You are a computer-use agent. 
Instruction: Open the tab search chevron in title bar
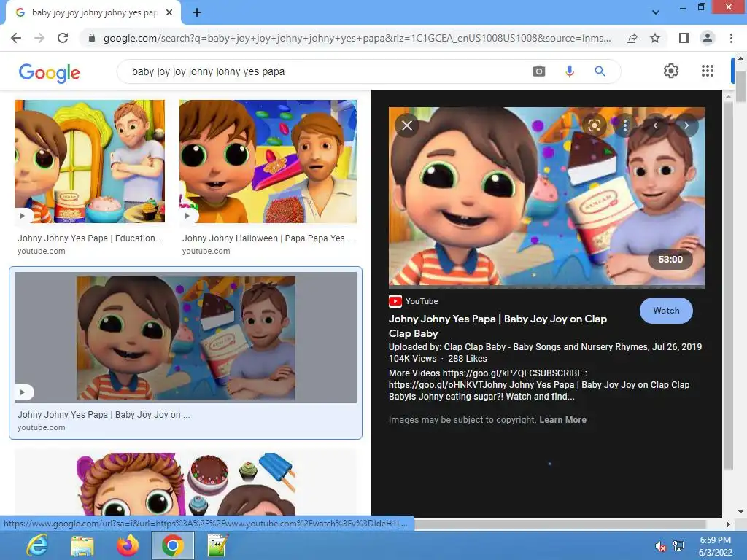click(656, 12)
